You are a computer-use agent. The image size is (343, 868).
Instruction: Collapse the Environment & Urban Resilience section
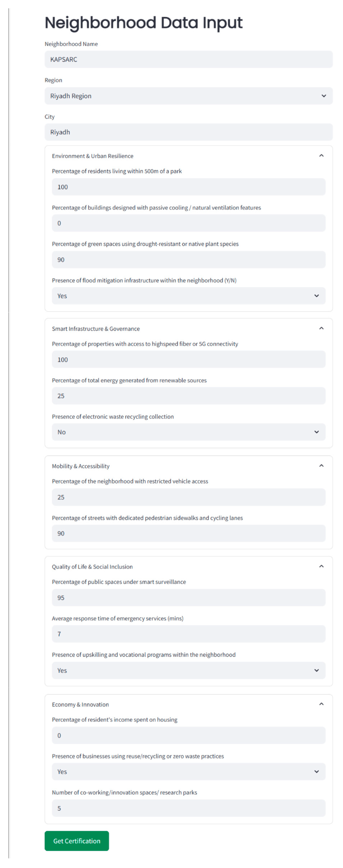tap(321, 156)
